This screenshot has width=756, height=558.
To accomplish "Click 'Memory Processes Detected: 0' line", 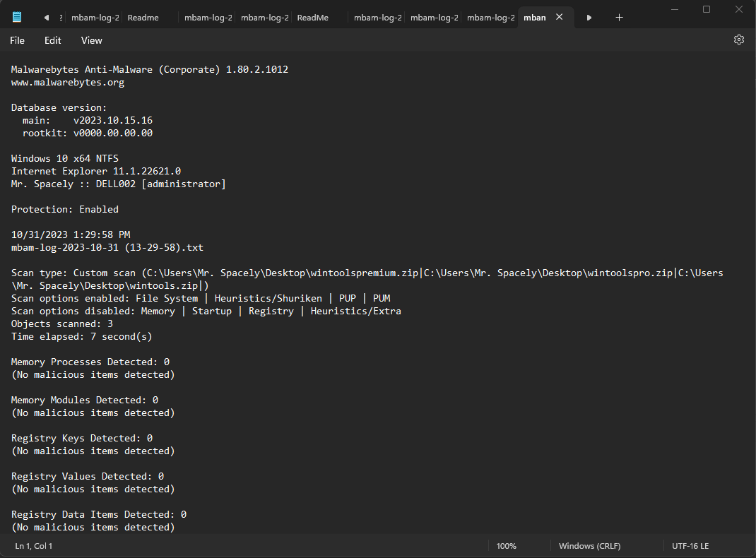I will (x=90, y=362).
